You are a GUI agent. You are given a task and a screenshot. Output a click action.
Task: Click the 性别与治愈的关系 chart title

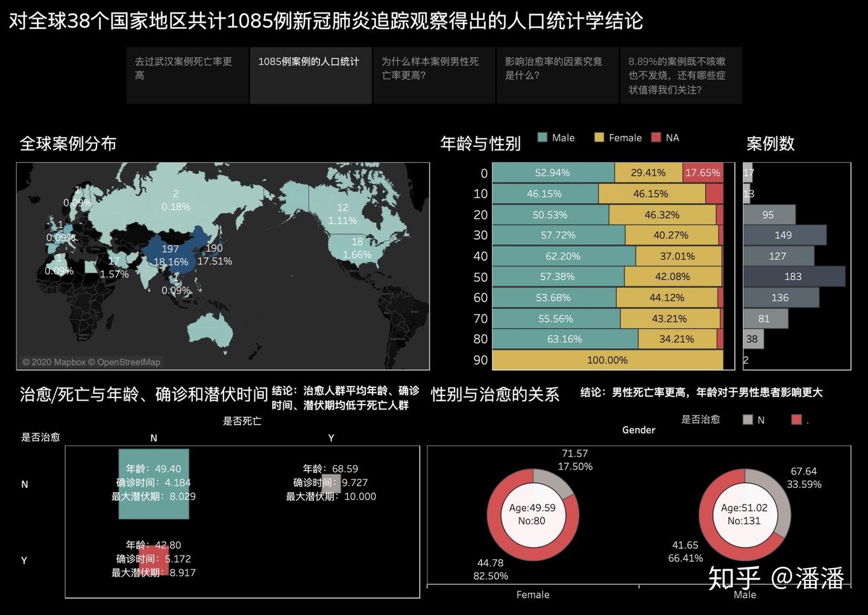tap(495, 395)
